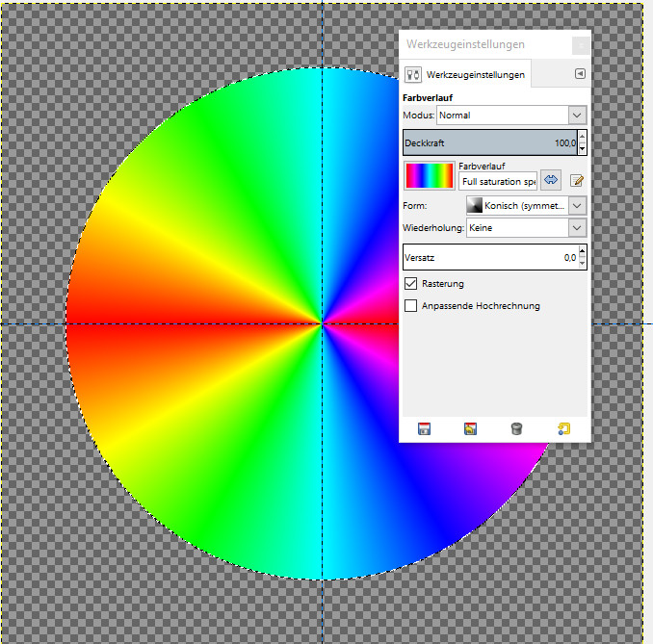Click the Form: label

coord(415,206)
